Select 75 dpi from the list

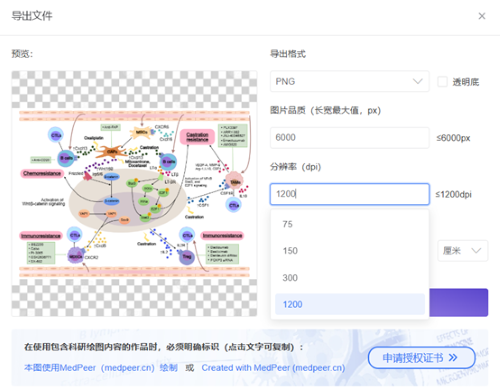350,224
